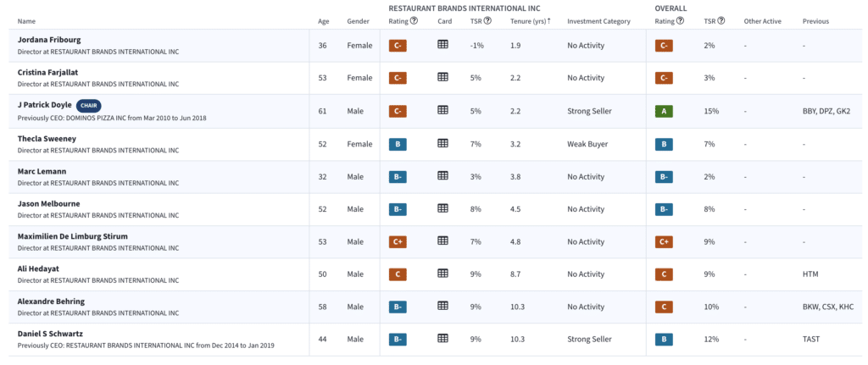The height and width of the screenshot is (365, 868).
Task: Sort by Other Active column header
Action: 762,21
